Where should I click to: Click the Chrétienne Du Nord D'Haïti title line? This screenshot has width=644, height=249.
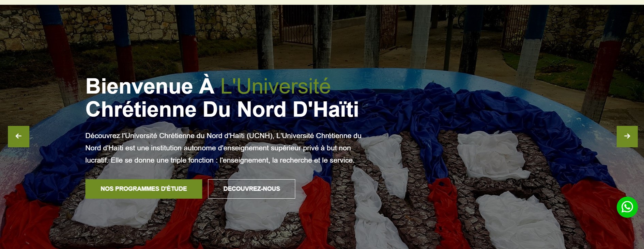tap(222, 110)
